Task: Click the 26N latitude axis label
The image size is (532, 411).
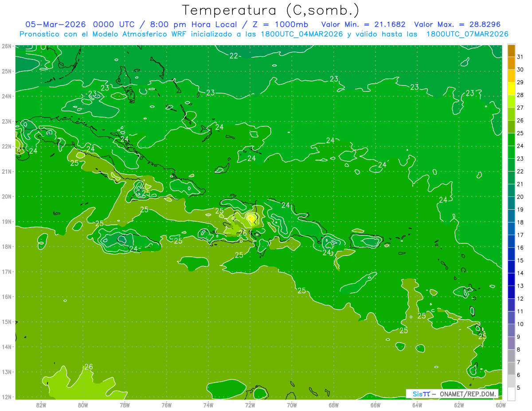Action: [x=6, y=46]
